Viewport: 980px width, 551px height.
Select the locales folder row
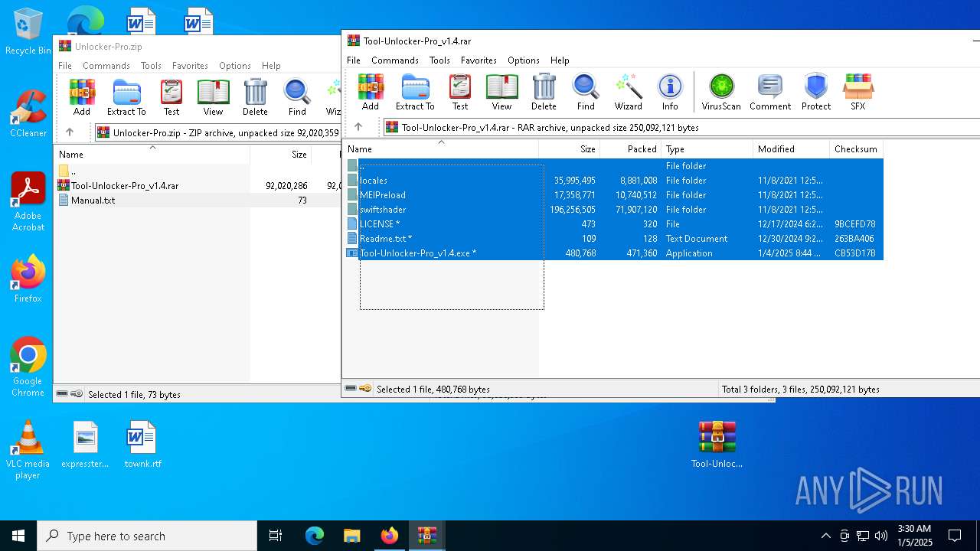coord(614,181)
